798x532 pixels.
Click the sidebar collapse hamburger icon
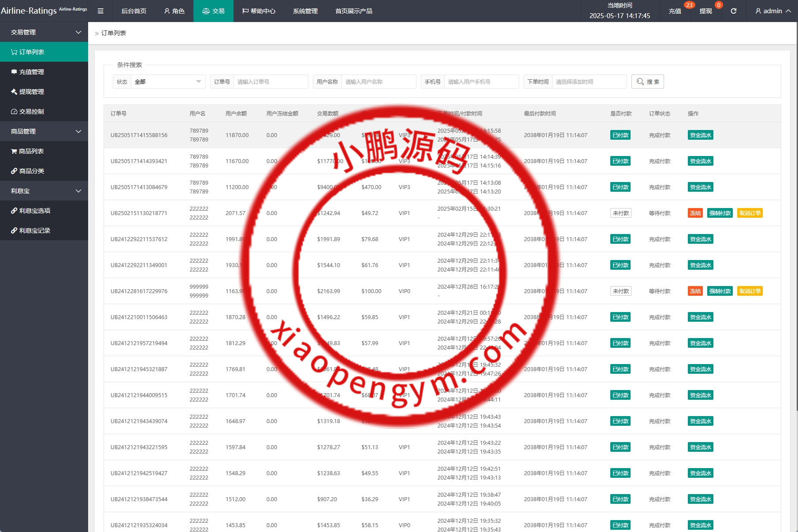[100, 11]
